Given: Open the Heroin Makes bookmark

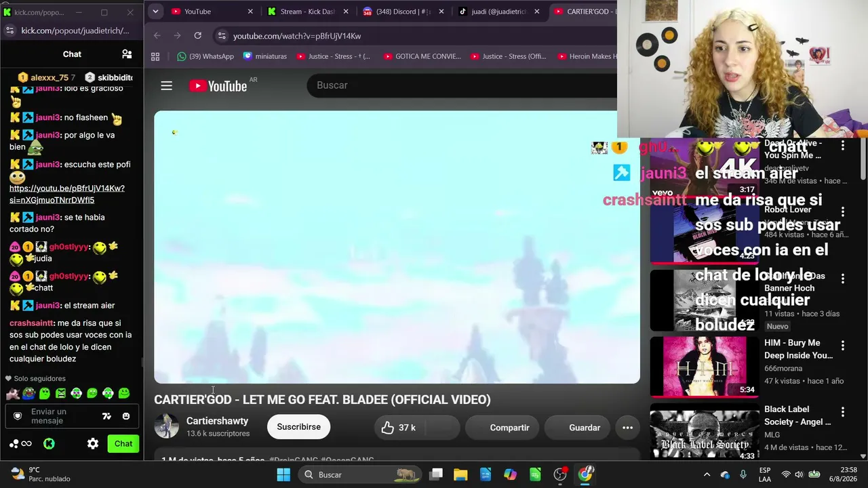Looking at the screenshot, I should [587, 56].
